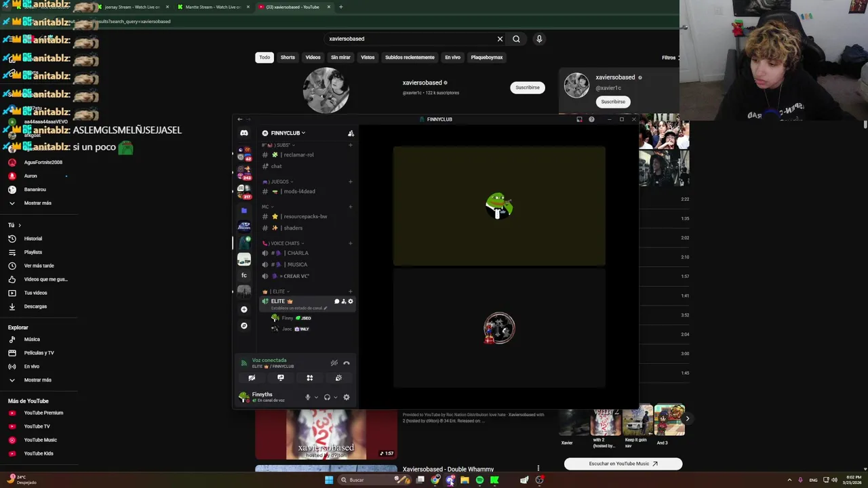
Task: Add a channel to the JUEGOS category
Action: [351, 182]
